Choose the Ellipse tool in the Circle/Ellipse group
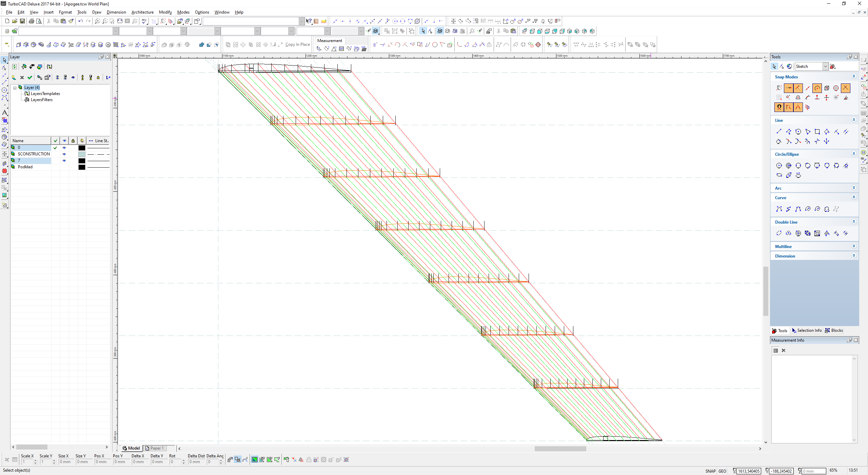This screenshot has height=475, width=868. tap(779, 175)
